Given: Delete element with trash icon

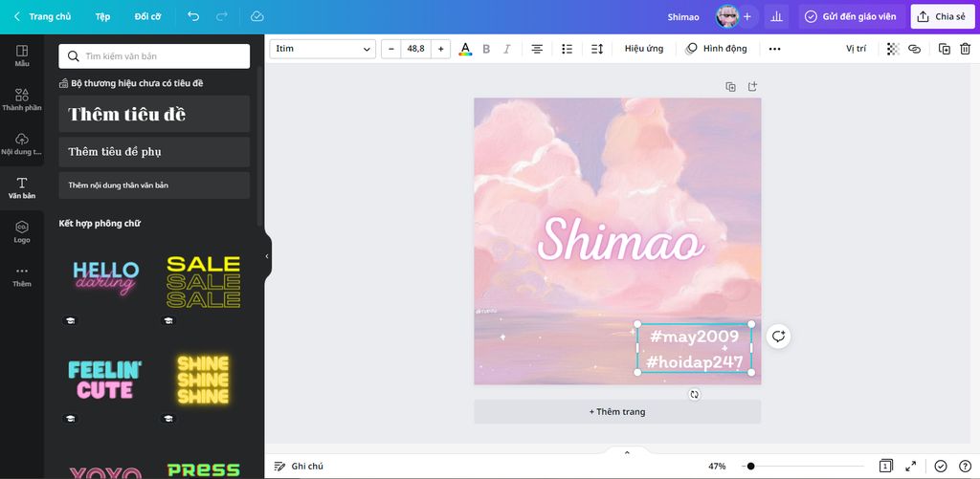Looking at the screenshot, I should [x=965, y=49].
